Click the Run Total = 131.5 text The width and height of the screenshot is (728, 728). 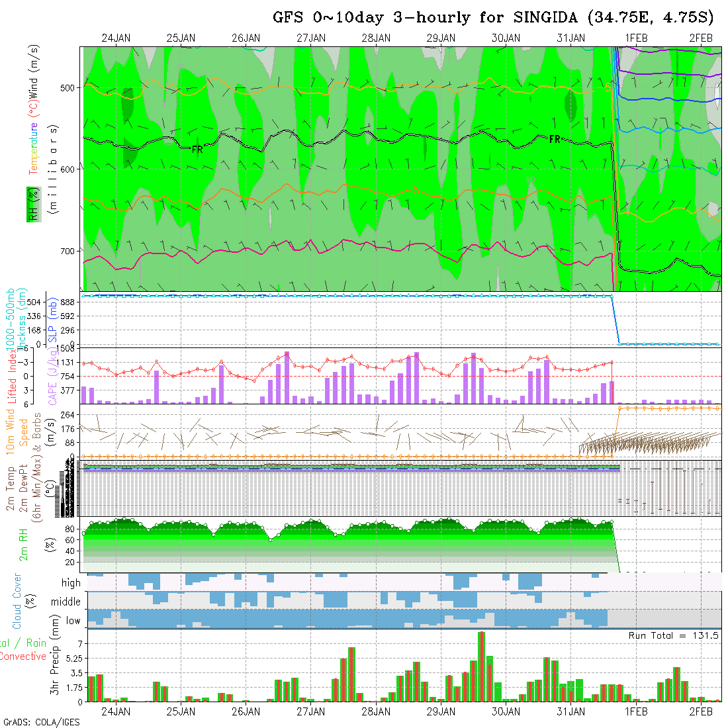(x=673, y=635)
